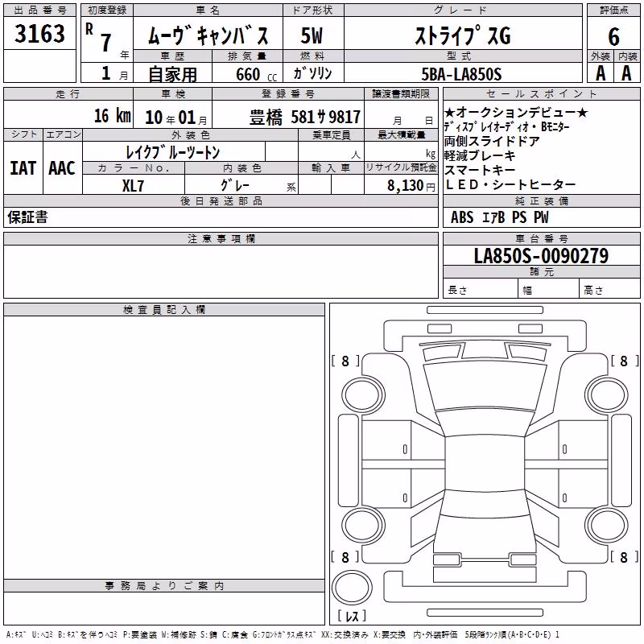
Task: Click the 保証書 later-shipped item
Action: (27, 217)
